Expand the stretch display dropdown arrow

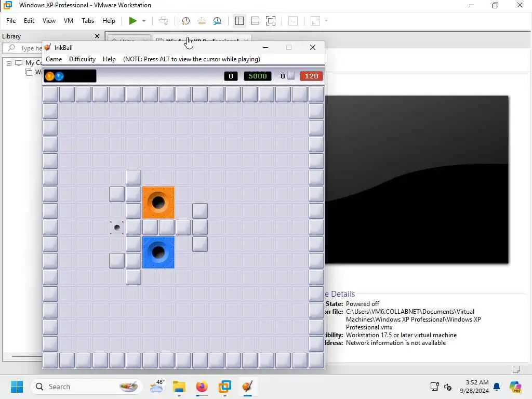[326, 21]
